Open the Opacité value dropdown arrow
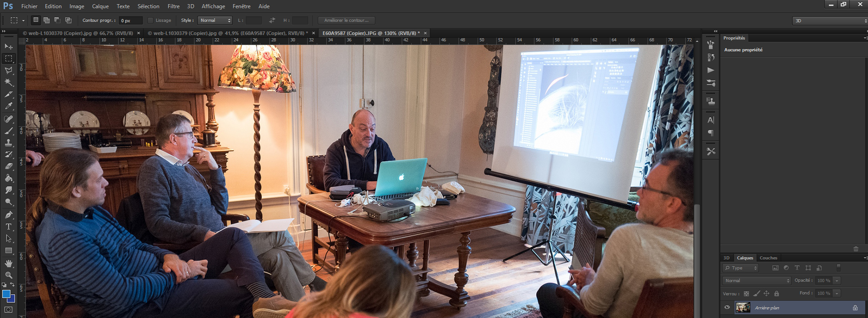The image size is (868, 318). point(837,281)
